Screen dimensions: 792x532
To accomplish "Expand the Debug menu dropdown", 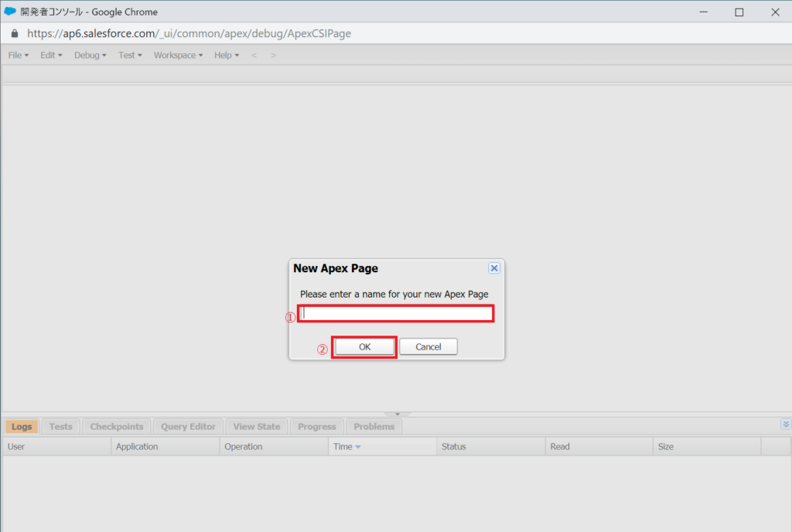I will 90,55.
